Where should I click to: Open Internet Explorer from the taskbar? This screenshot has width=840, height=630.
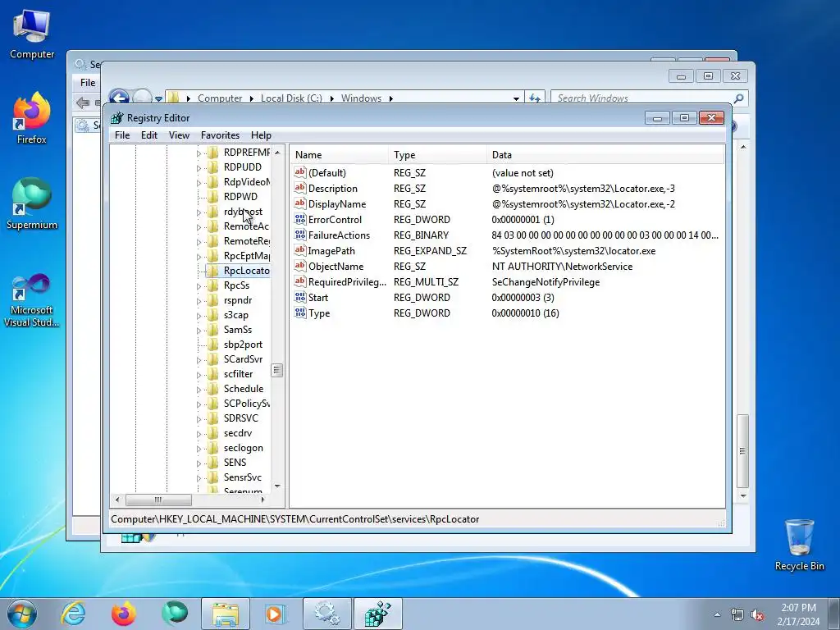click(73, 614)
